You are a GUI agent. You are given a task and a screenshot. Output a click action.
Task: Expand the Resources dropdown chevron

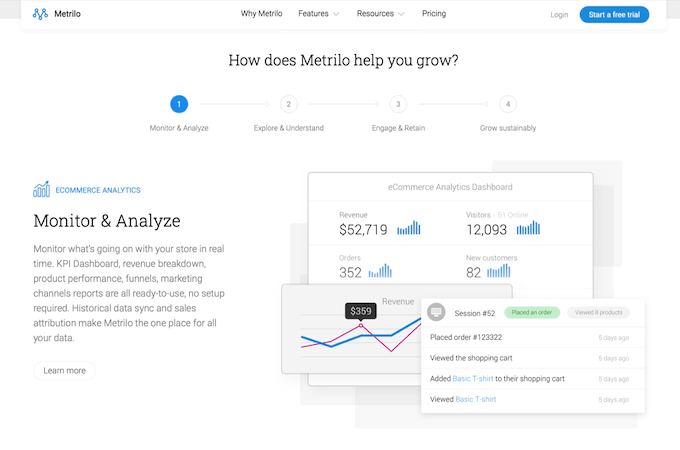(x=401, y=14)
